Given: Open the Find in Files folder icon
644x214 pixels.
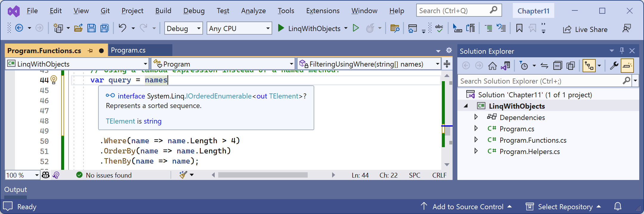Looking at the screenshot, I should (x=395, y=28).
